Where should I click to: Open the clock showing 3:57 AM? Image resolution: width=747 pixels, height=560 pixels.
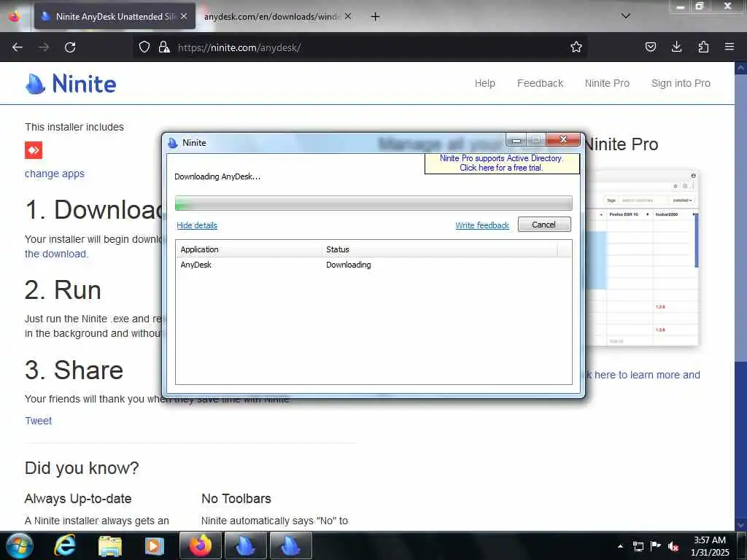[x=710, y=546]
